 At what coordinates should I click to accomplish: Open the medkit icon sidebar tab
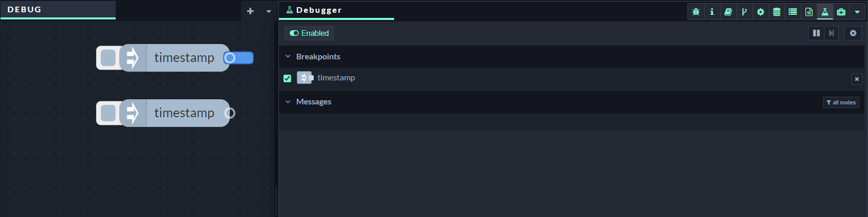coord(841,12)
